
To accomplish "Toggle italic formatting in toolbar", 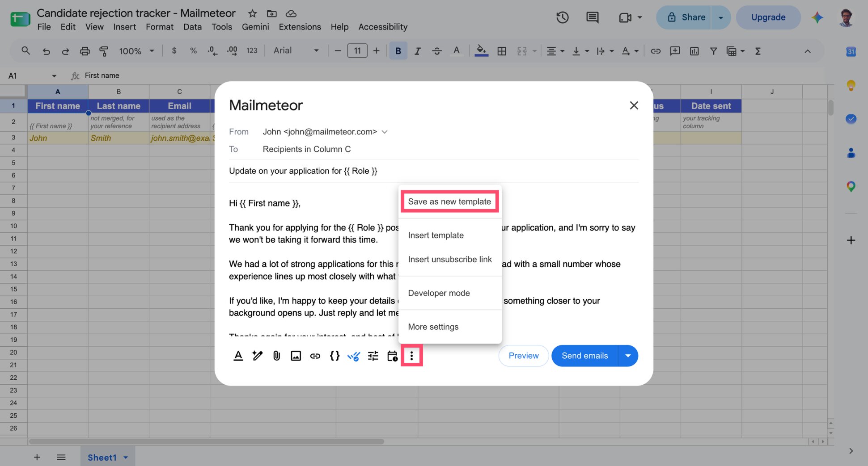I will [x=417, y=51].
